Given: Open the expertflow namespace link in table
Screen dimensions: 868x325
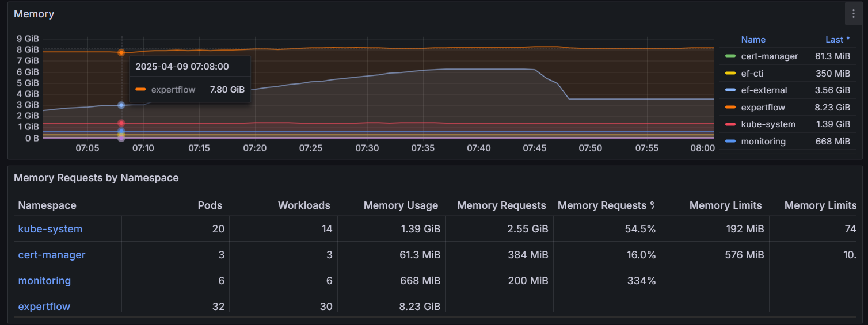Looking at the screenshot, I should (x=44, y=307).
